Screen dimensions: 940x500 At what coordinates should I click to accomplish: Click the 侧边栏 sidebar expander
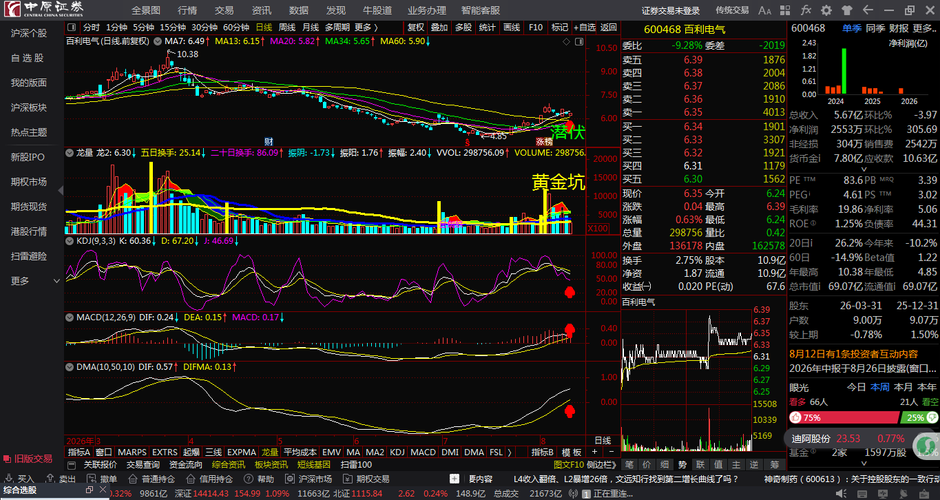click(x=601, y=465)
